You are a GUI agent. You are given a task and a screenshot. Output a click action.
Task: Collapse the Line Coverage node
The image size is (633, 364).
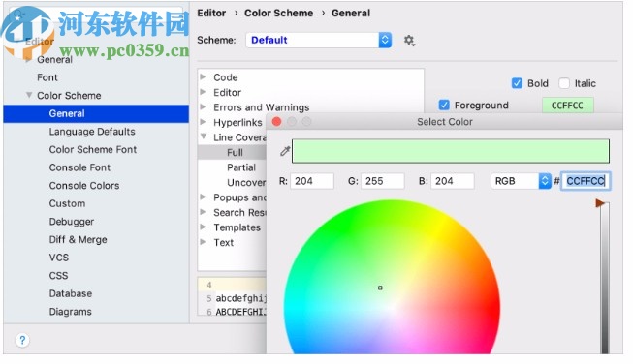[x=204, y=136]
